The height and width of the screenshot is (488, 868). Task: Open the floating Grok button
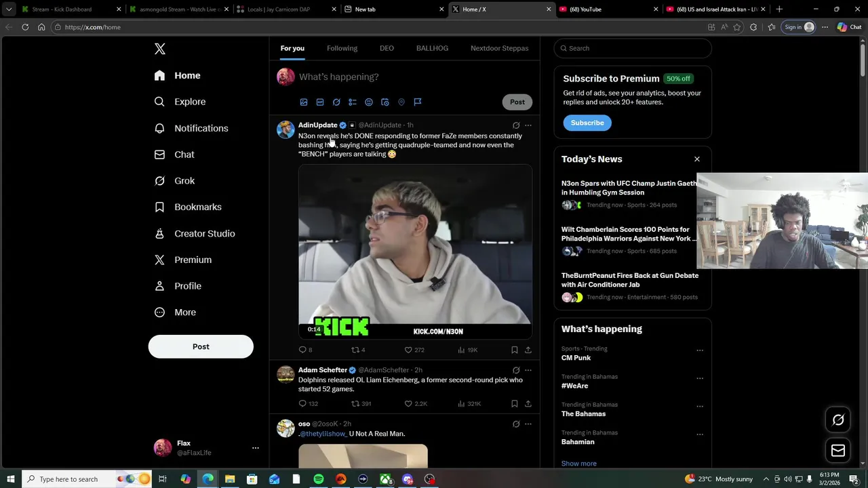pyautogui.click(x=838, y=420)
